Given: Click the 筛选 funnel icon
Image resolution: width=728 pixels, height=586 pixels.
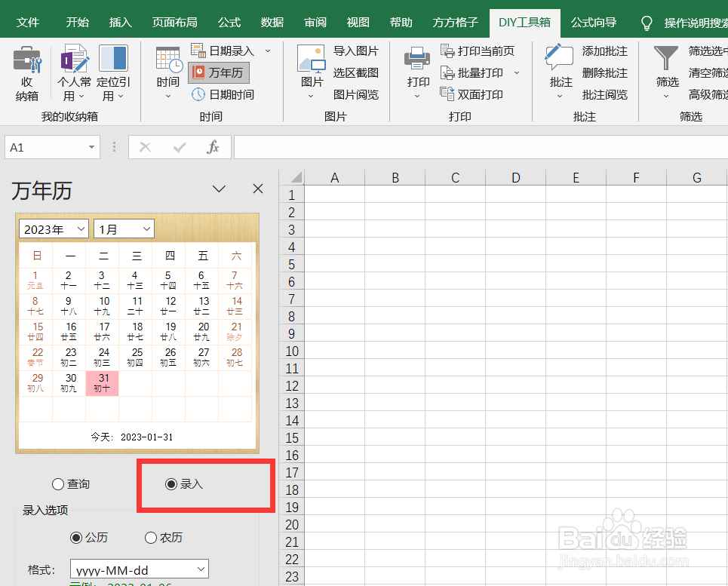Looking at the screenshot, I should click(666, 59).
